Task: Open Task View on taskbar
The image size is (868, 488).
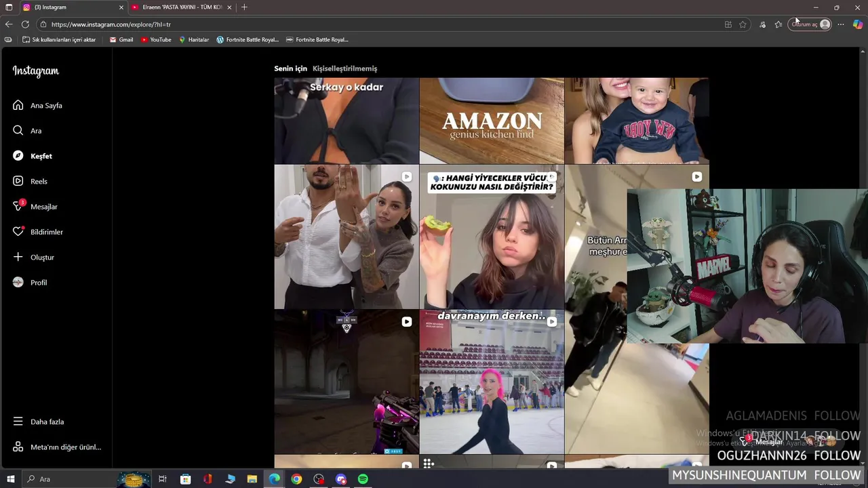Action: [163, 479]
